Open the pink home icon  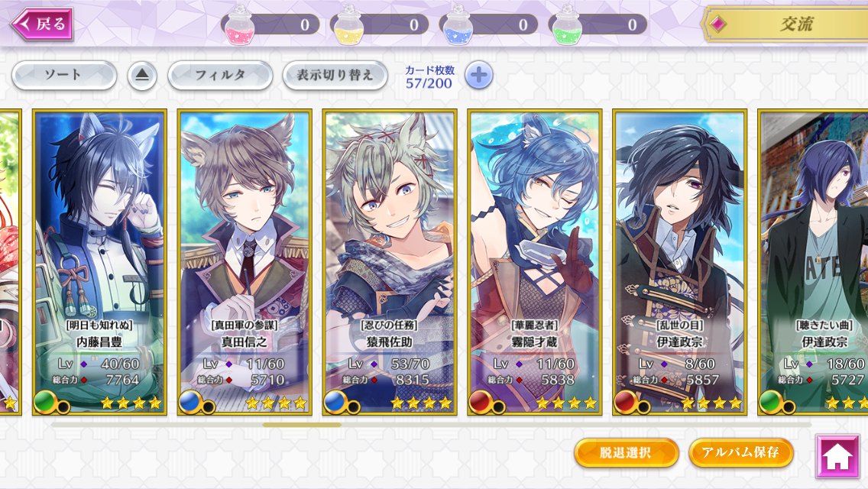pos(837,456)
